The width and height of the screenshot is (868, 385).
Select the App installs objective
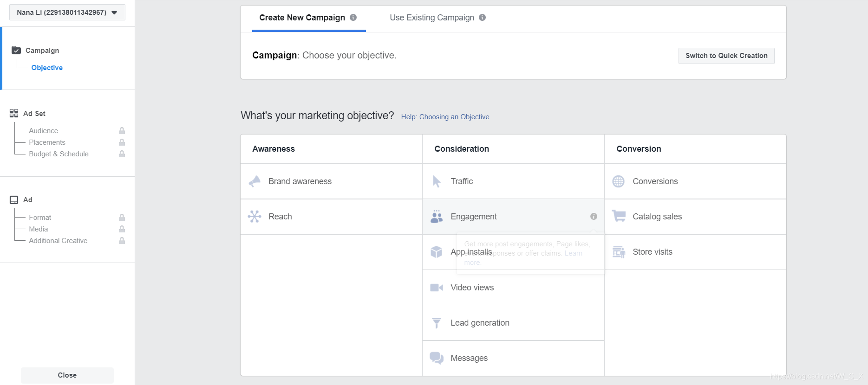(513, 252)
